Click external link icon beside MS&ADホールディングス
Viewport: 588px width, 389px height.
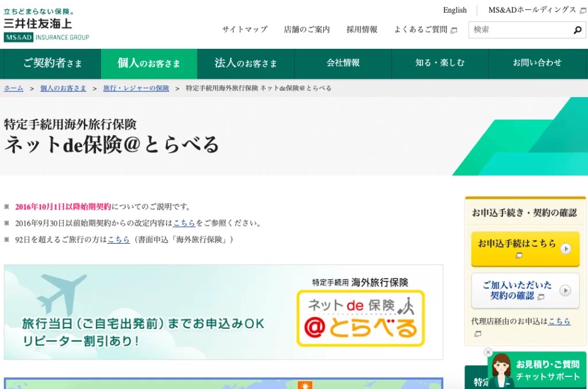coord(583,10)
